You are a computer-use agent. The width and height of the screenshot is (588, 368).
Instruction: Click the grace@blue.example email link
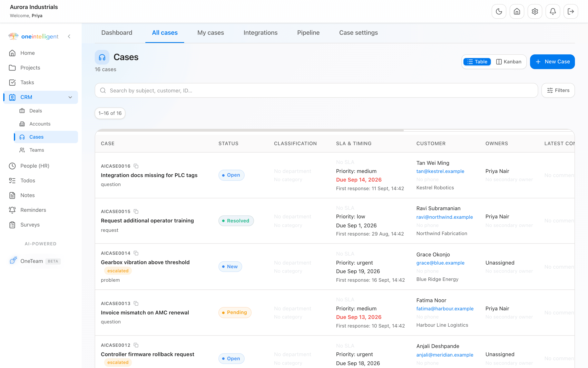pos(440,263)
